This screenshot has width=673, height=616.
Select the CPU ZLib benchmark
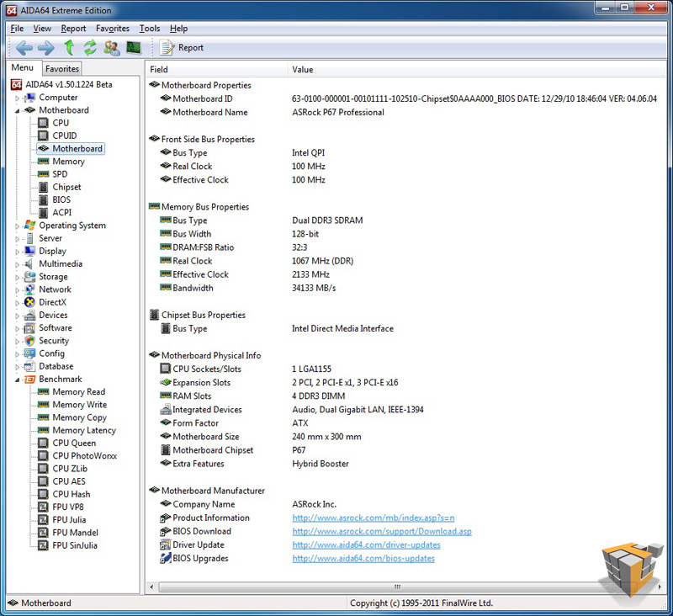(70, 469)
